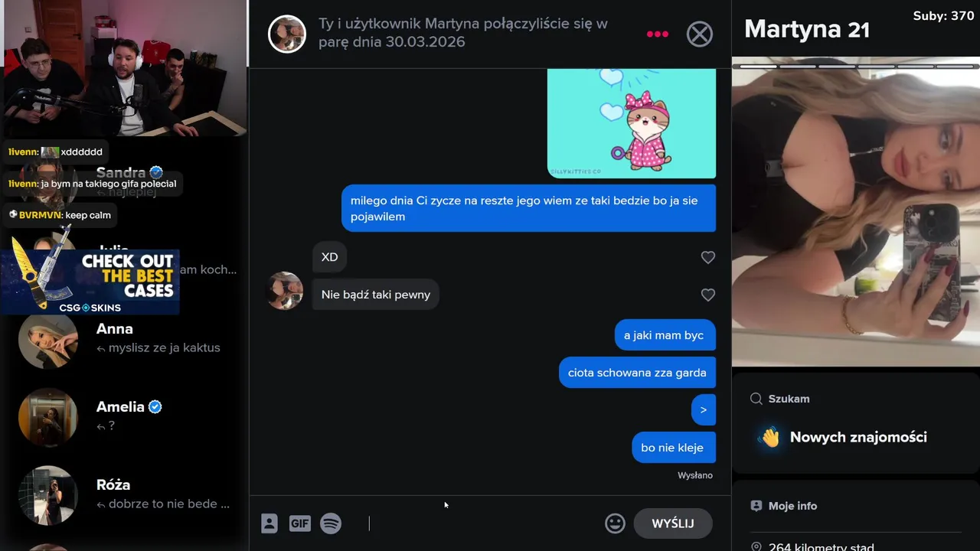Click Martyna's avatar in chat header
980x551 pixels.
[287, 34]
